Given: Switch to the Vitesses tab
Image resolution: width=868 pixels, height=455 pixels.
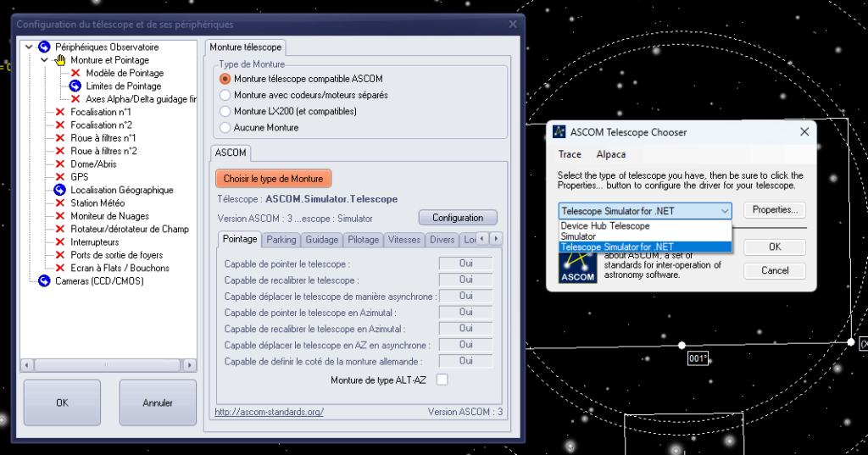Looking at the screenshot, I should point(404,240).
